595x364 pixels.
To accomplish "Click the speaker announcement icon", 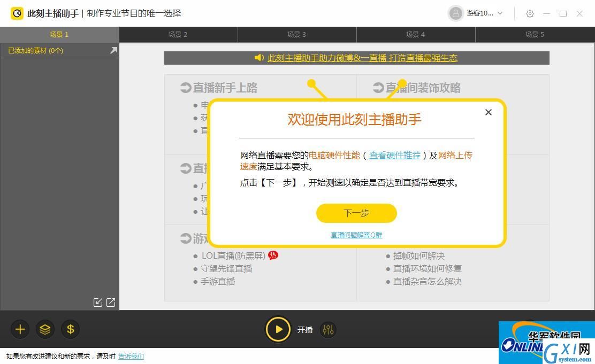I will tap(259, 58).
